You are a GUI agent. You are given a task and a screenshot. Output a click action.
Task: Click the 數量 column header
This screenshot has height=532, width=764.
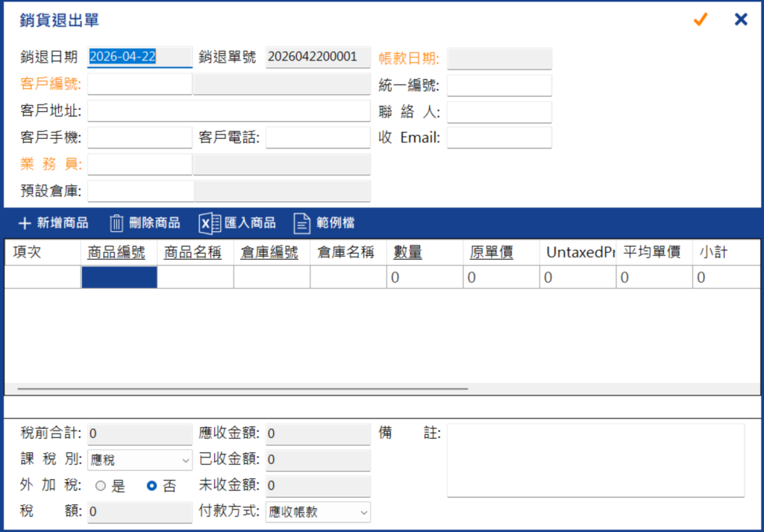(x=408, y=252)
